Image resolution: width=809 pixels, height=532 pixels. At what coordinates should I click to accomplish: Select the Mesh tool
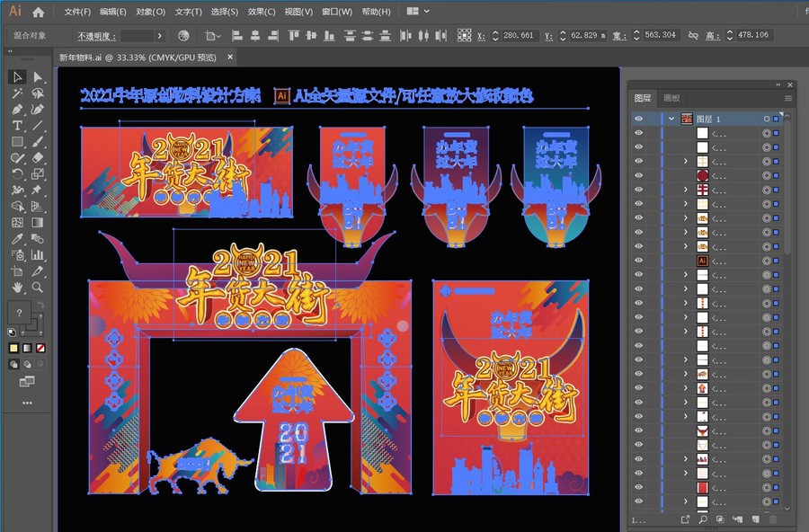17,222
